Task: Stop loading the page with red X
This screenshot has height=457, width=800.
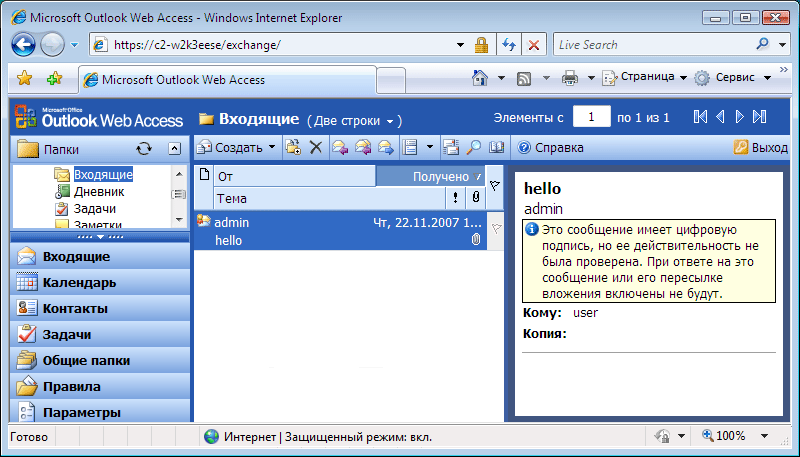Action: 534,45
